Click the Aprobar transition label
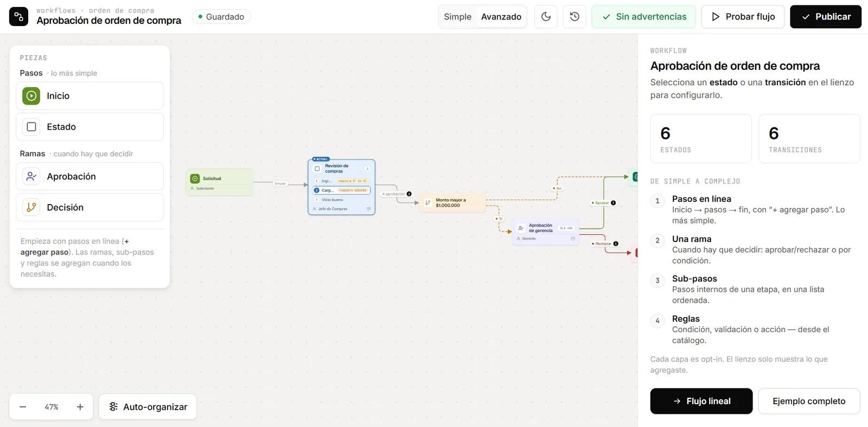 pyautogui.click(x=603, y=203)
